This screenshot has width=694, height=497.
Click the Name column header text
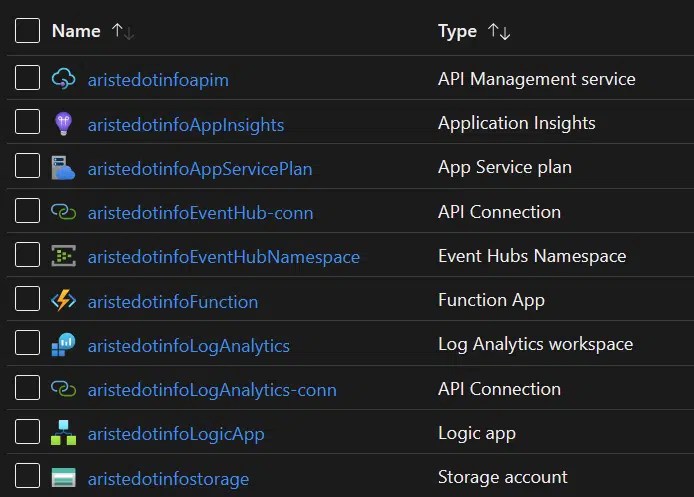click(x=76, y=31)
